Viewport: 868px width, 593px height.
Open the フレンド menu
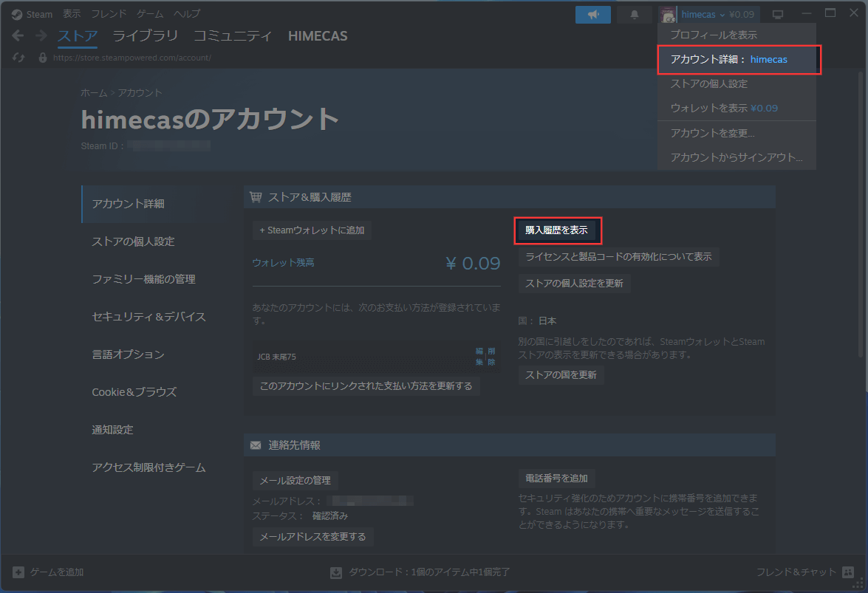(x=109, y=14)
